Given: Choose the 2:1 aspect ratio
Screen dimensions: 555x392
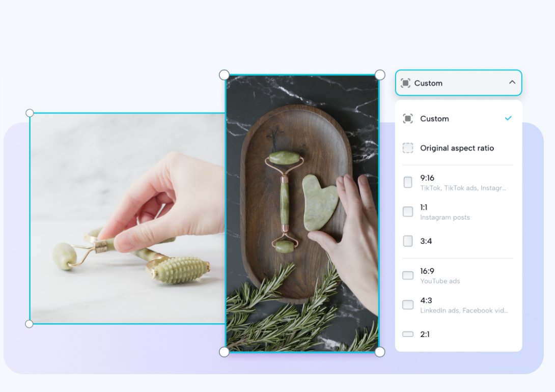Looking at the screenshot, I should [458, 334].
